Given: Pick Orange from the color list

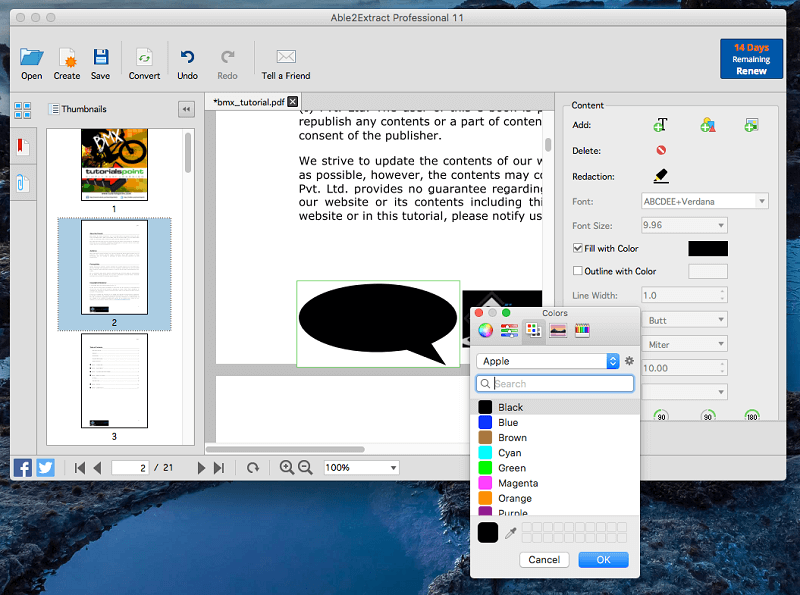Looking at the screenshot, I should (555, 499).
